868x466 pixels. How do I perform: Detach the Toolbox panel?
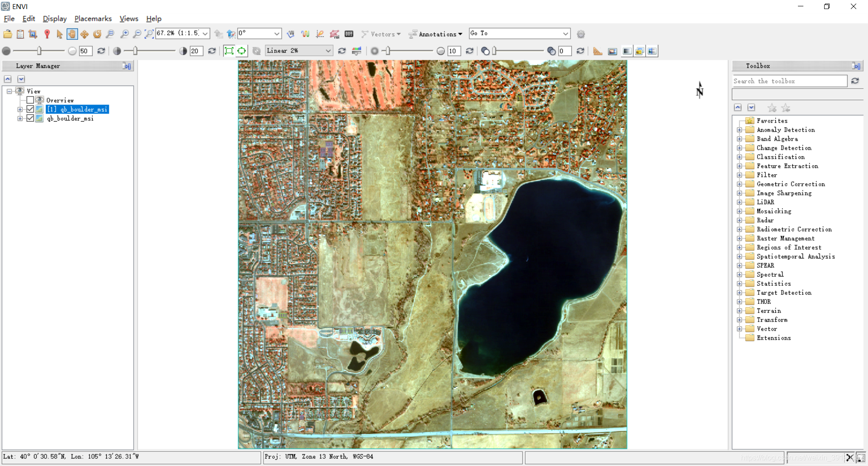coord(856,66)
